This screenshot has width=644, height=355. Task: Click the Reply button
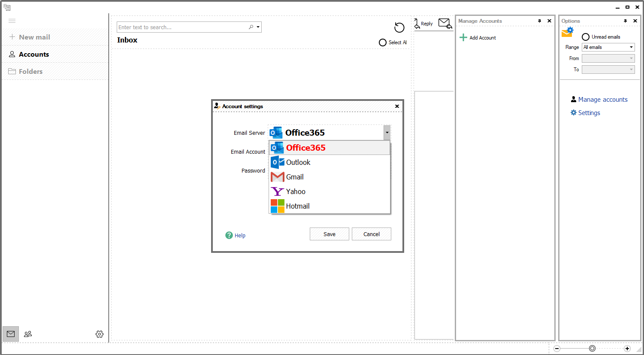(424, 24)
